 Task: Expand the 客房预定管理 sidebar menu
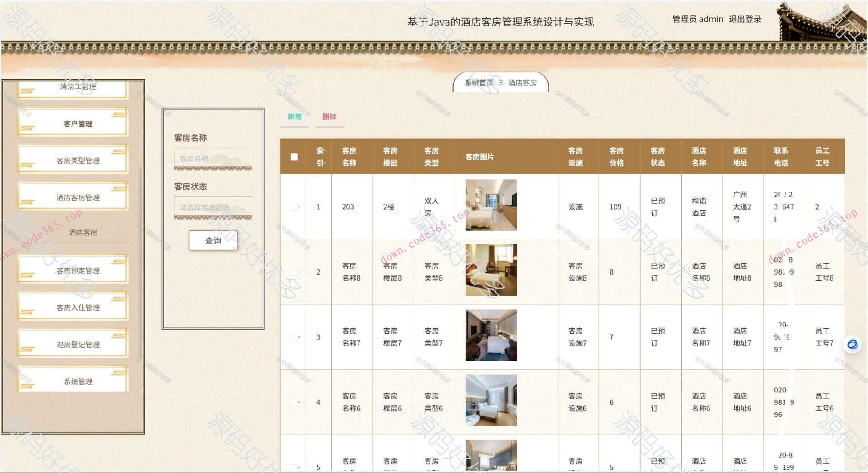click(x=73, y=270)
